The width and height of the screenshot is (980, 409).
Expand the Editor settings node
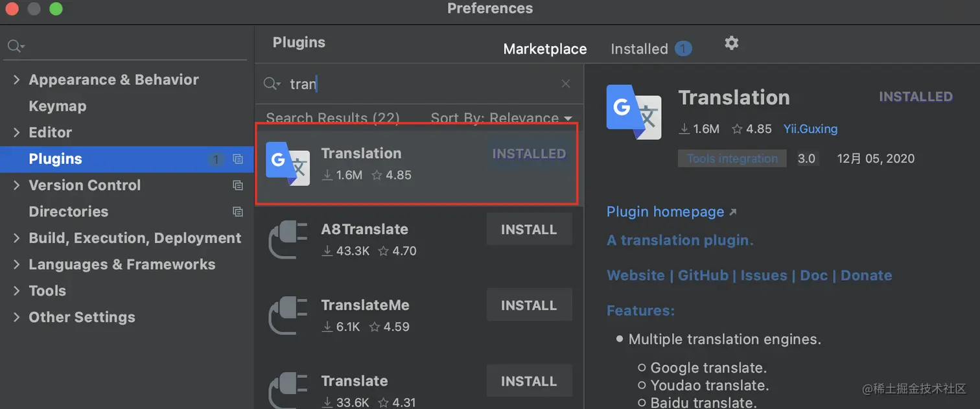(x=17, y=132)
